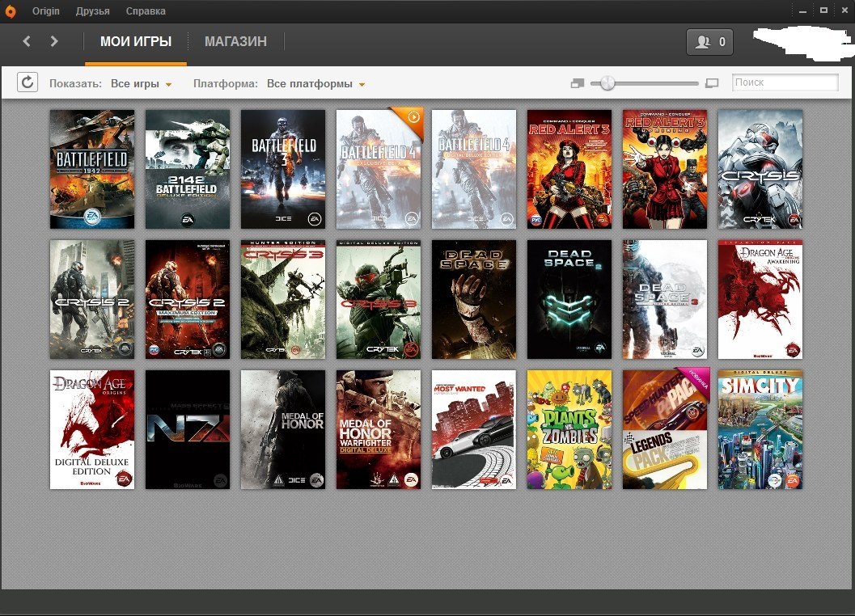The width and height of the screenshot is (855, 616).
Task: Expand the Все игры filter dropdown
Action: (x=142, y=84)
